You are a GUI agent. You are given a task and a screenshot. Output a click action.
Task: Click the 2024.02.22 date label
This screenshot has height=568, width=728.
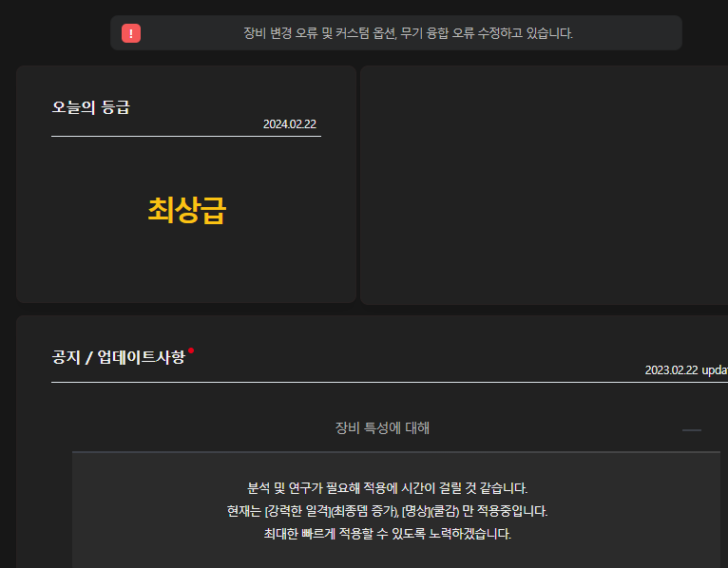pos(290,124)
